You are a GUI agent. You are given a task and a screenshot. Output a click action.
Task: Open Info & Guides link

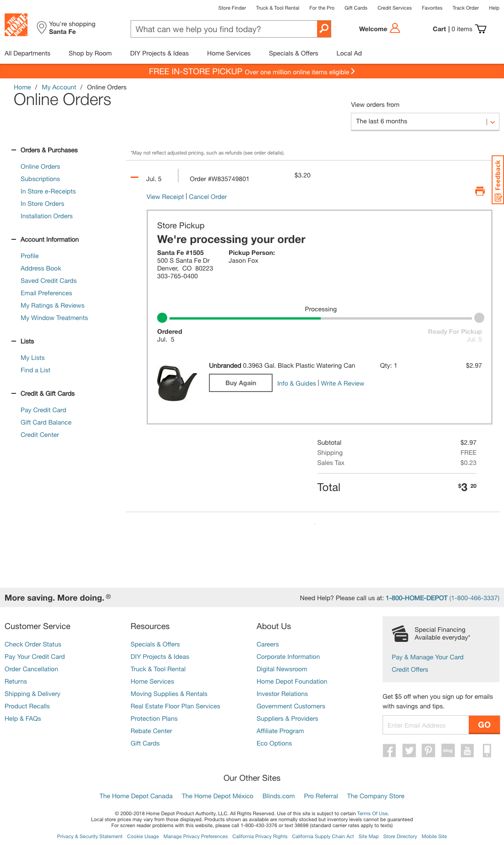pos(296,383)
